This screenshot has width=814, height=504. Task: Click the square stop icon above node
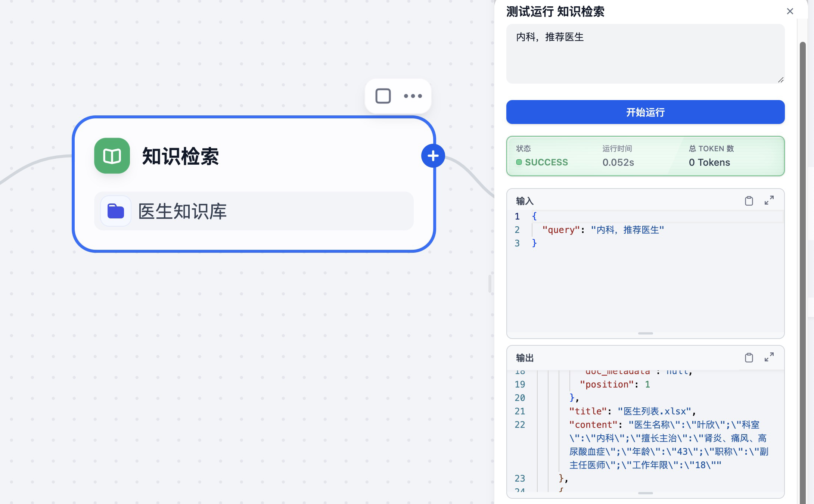(x=383, y=96)
